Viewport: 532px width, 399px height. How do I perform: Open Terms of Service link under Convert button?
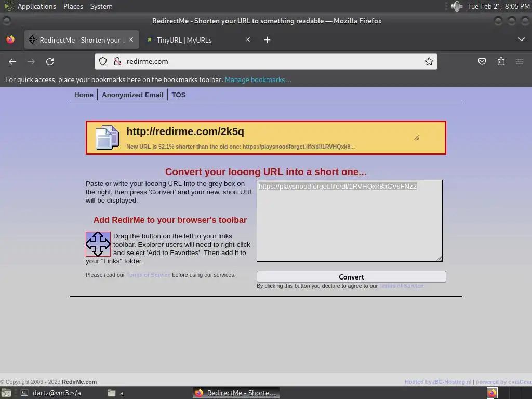click(401, 286)
